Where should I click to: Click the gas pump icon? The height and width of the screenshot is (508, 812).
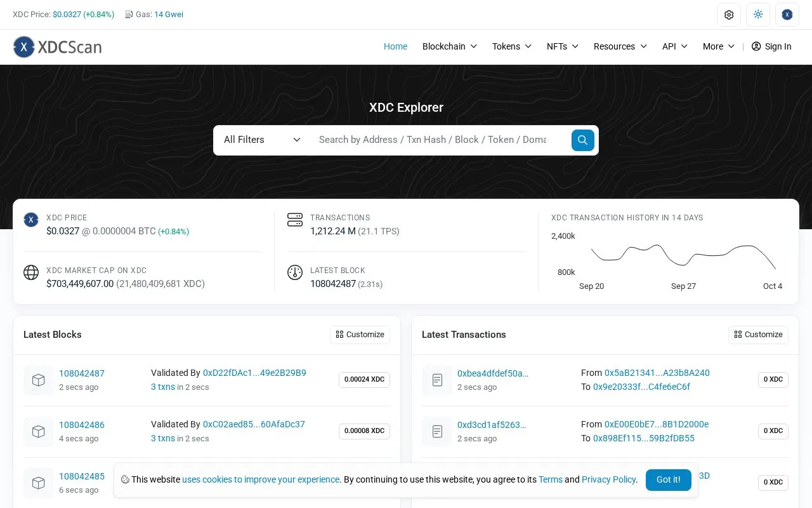tap(129, 15)
